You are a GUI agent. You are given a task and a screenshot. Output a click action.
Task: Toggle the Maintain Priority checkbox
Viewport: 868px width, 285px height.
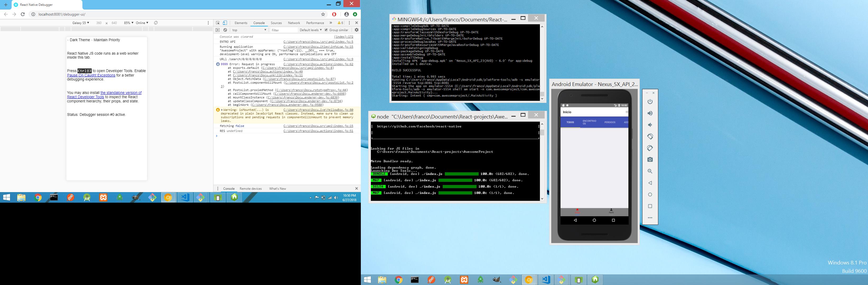pos(92,40)
